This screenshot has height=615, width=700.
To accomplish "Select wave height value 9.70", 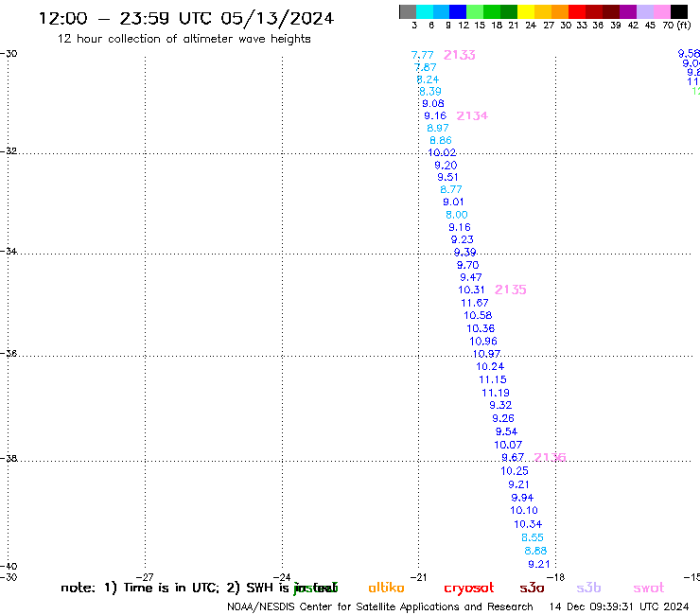I will pyautogui.click(x=468, y=265).
